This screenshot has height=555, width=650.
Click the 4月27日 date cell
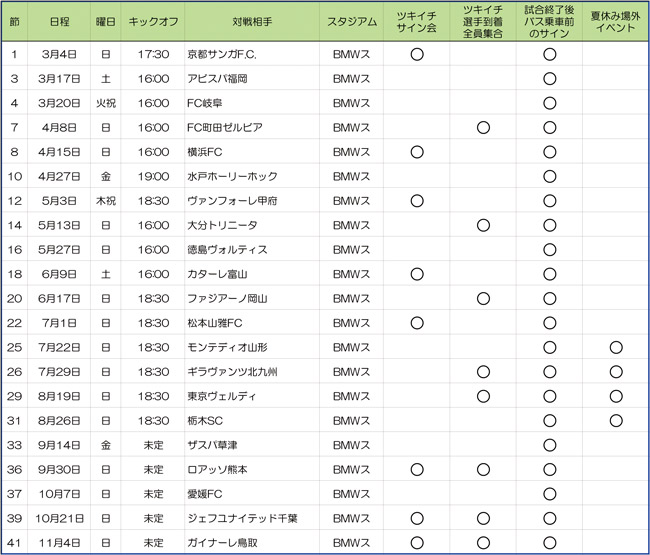click(x=59, y=177)
